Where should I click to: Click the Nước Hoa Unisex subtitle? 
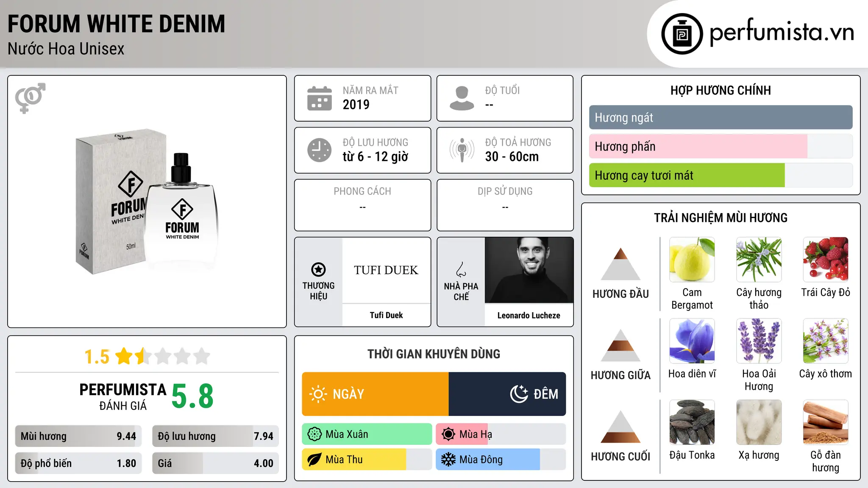(x=66, y=49)
